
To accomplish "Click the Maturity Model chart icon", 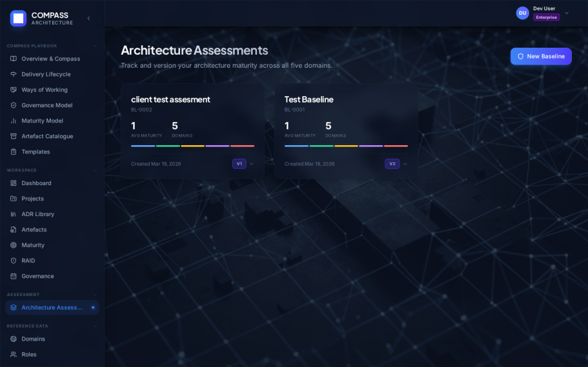I will click(x=14, y=121).
